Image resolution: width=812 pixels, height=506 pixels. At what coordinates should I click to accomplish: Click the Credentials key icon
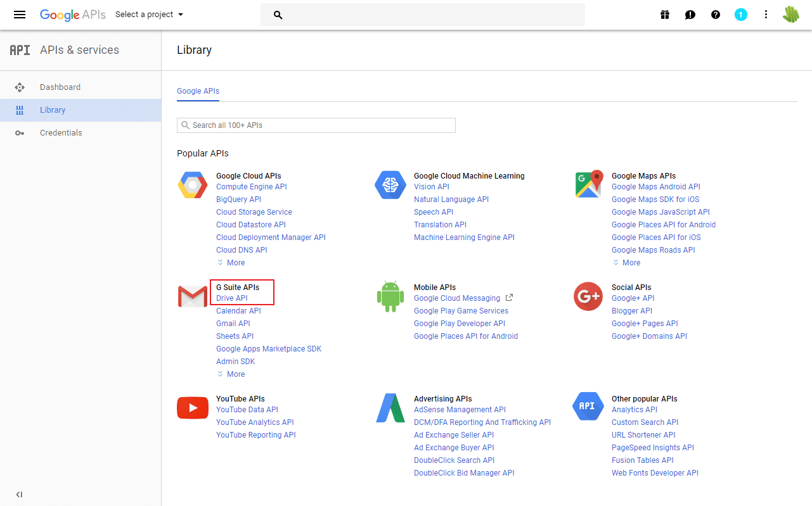[x=20, y=133]
